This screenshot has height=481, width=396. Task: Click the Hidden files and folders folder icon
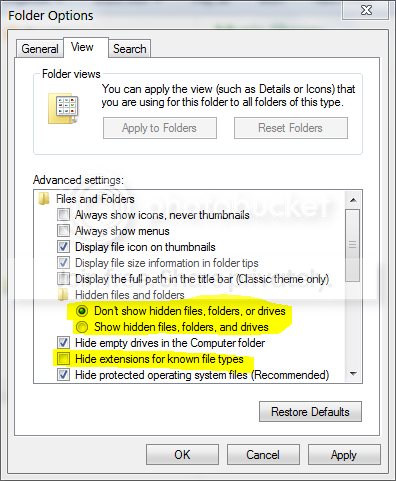tap(63, 295)
